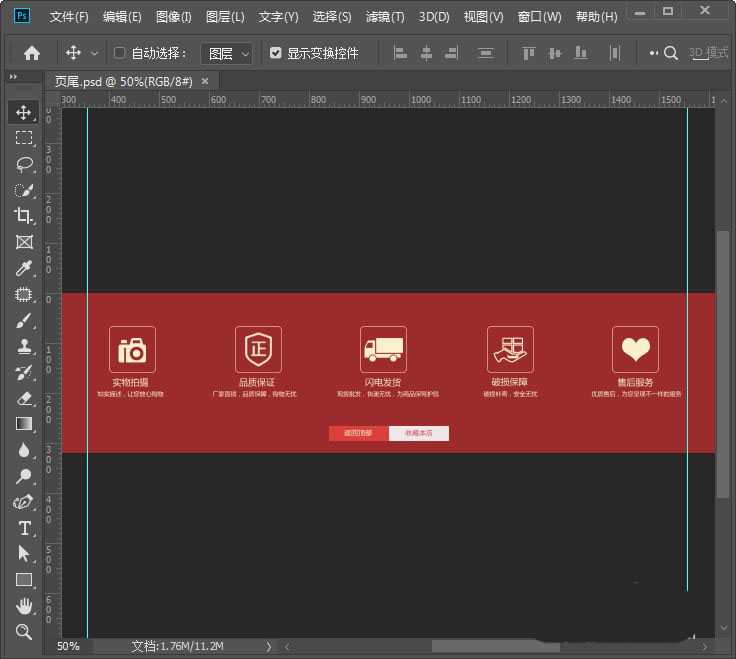The image size is (736, 659).
Task: Choose the Horizontal Type tool
Action: (24, 528)
